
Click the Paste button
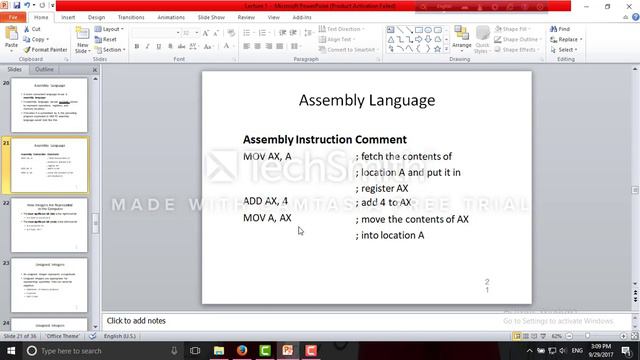11,38
